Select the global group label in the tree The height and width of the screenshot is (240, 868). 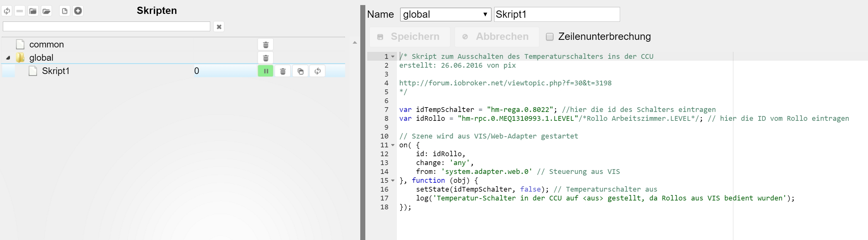(41, 58)
